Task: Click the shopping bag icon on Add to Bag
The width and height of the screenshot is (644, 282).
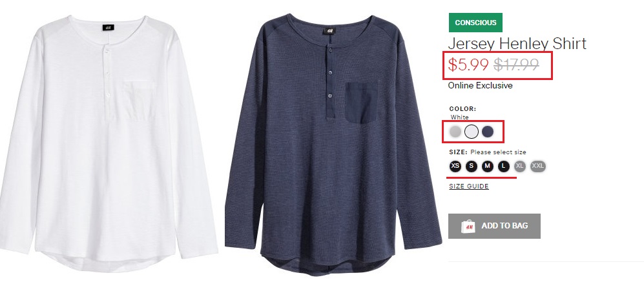Action: (x=468, y=226)
